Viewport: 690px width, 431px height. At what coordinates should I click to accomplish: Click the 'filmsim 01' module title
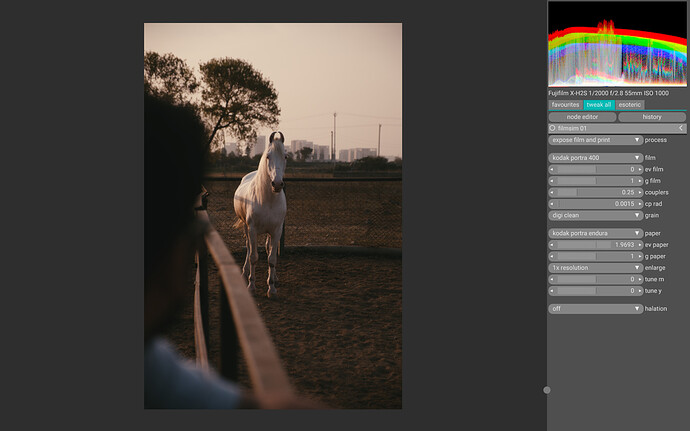572,129
